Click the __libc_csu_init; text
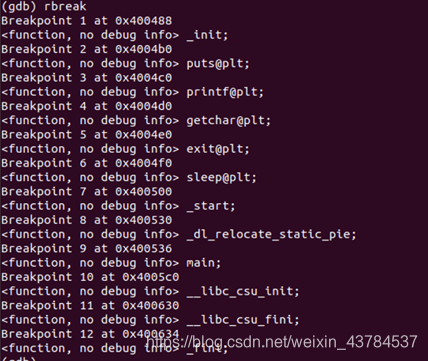The height and width of the screenshot is (361, 428). pyautogui.click(x=243, y=291)
